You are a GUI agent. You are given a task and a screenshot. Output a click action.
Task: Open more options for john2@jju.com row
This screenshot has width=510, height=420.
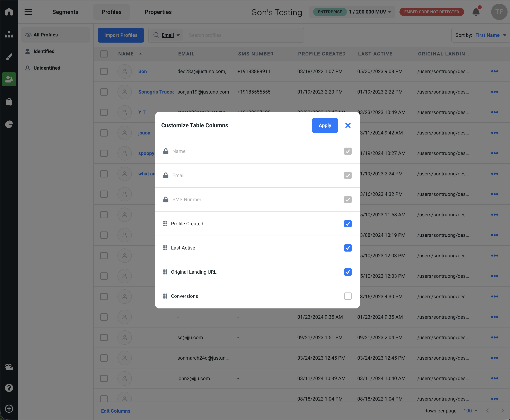[494, 378]
